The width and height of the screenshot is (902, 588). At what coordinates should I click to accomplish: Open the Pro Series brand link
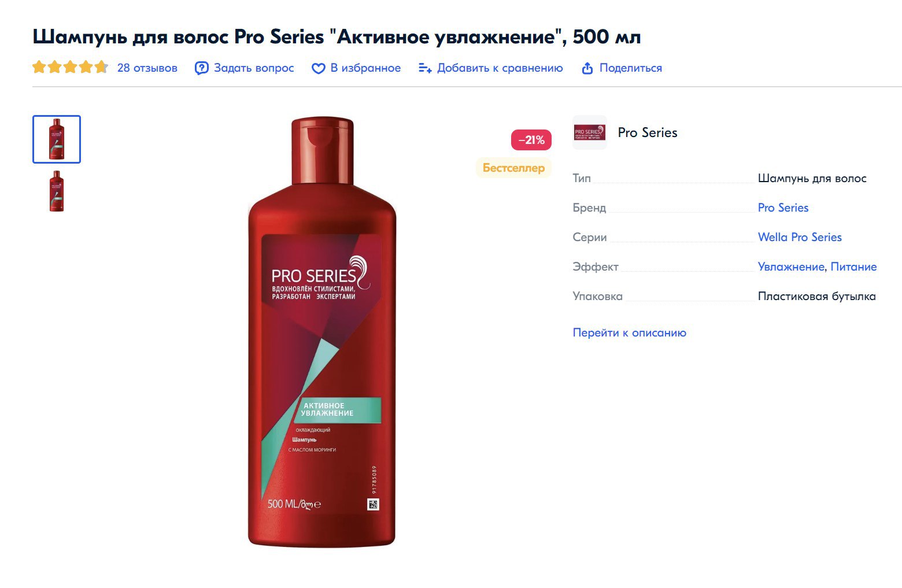(x=783, y=208)
